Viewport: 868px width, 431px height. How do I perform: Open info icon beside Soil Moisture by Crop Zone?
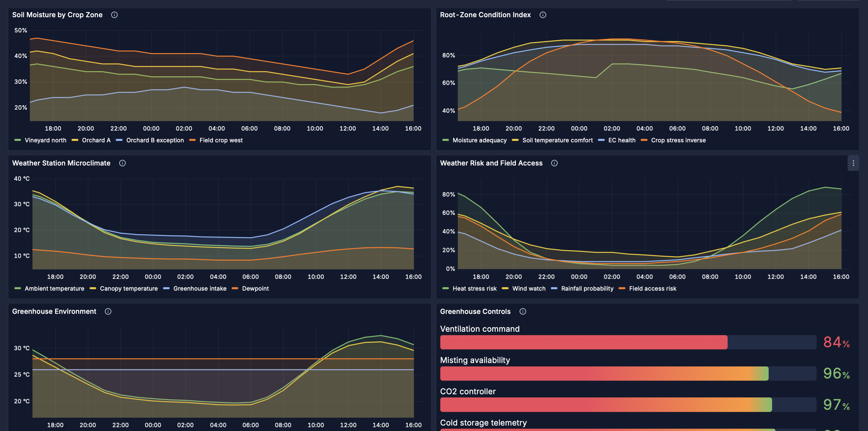[114, 15]
